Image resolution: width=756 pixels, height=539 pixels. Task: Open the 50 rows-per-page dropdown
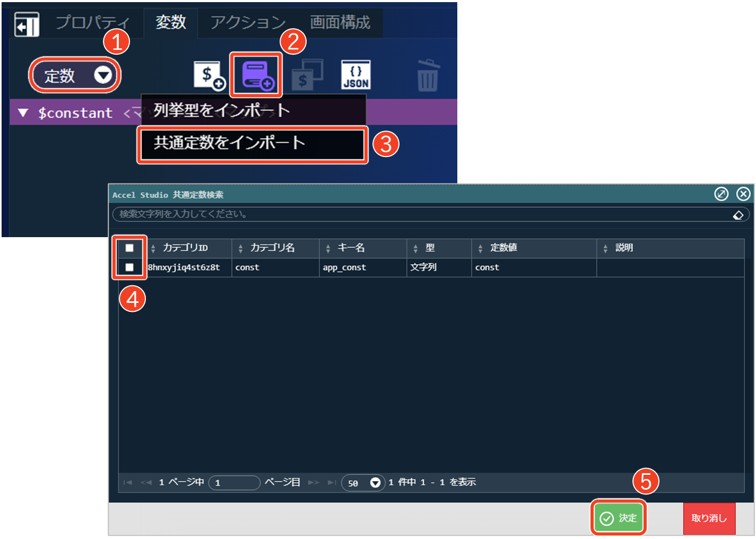[x=363, y=483]
